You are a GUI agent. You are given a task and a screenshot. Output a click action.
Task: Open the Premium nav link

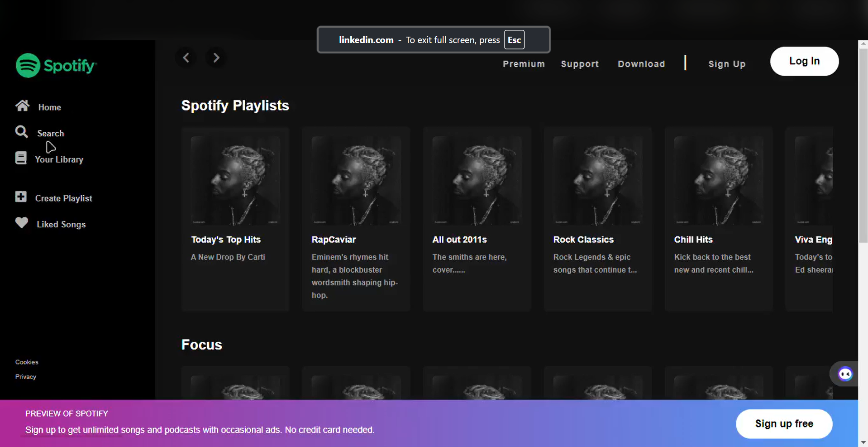point(524,64)
